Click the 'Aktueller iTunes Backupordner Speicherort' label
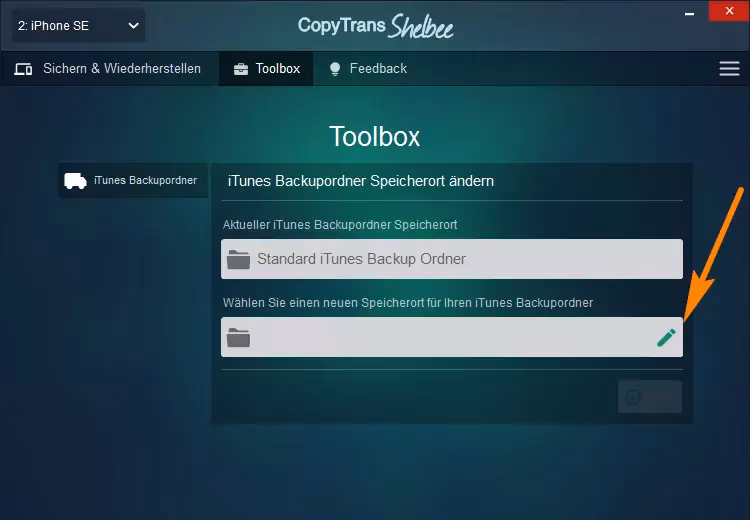Viewport: 750px width, 520px height. [x=340, y=224]
